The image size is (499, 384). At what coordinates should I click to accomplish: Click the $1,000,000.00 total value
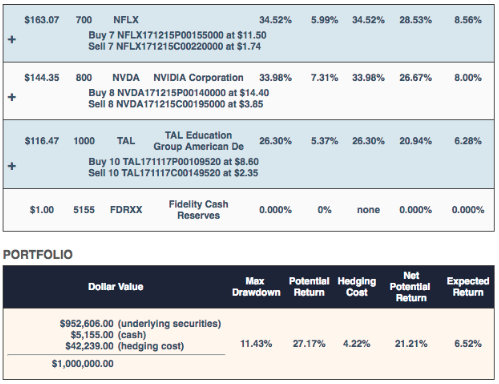(83, 364)
